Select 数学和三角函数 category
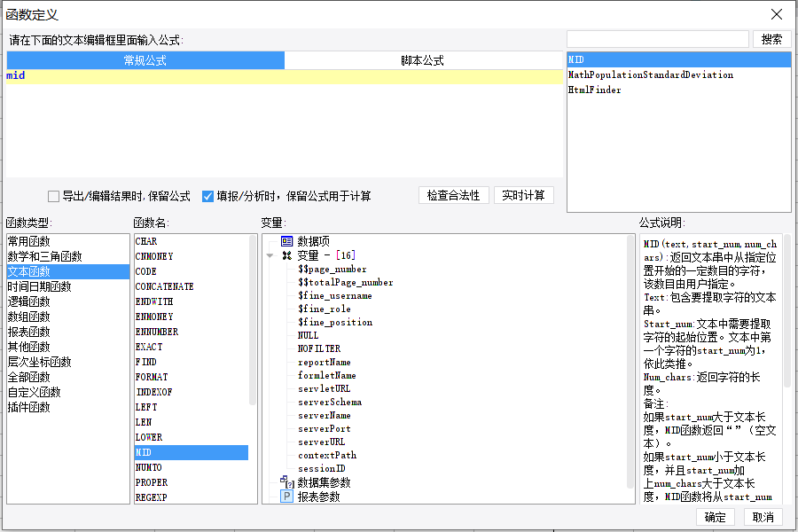The height and width of the screenshot is (532, 798). pyautogui.click(x=68, y=256)
